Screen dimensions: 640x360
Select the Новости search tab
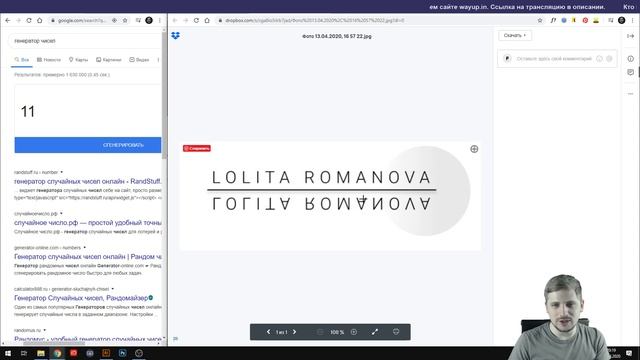(49, 60)
